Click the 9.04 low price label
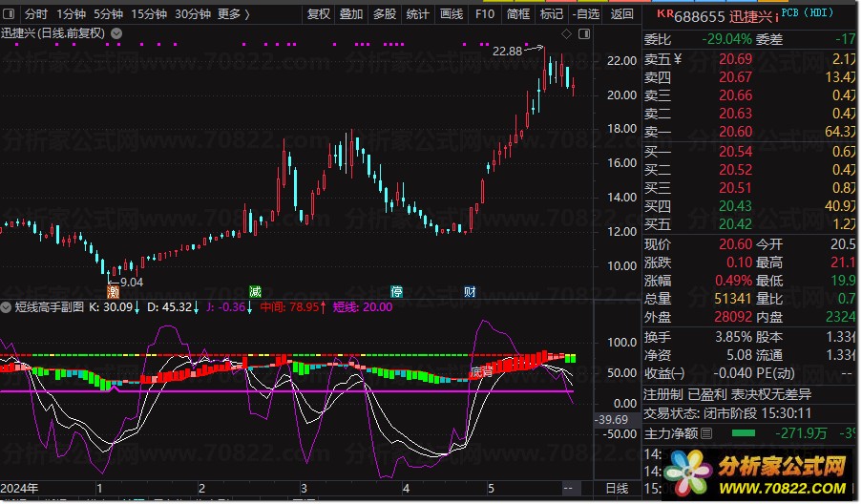This screenshot has height=504, width=862. (131, 282)
